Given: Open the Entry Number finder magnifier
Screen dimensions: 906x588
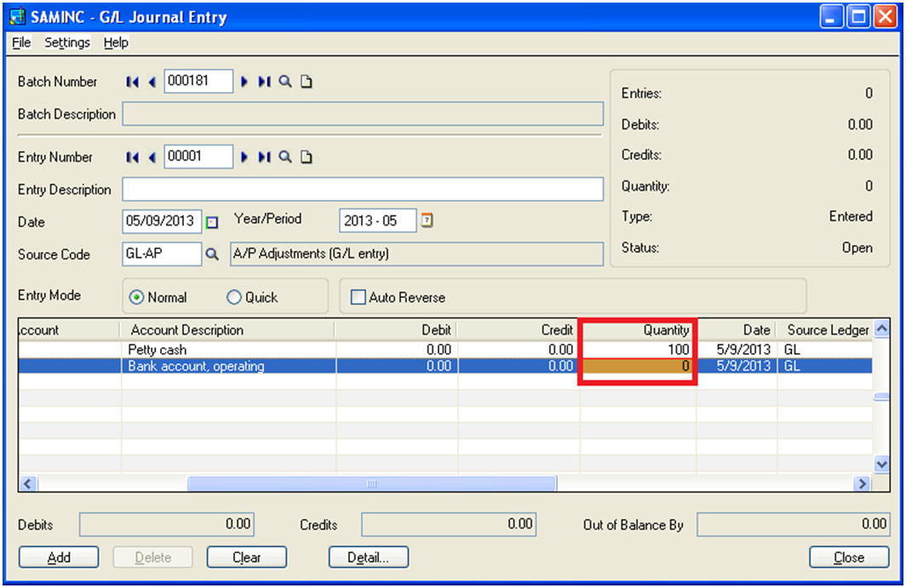Looking at the screenshot, I should click(x=285, y=157).
